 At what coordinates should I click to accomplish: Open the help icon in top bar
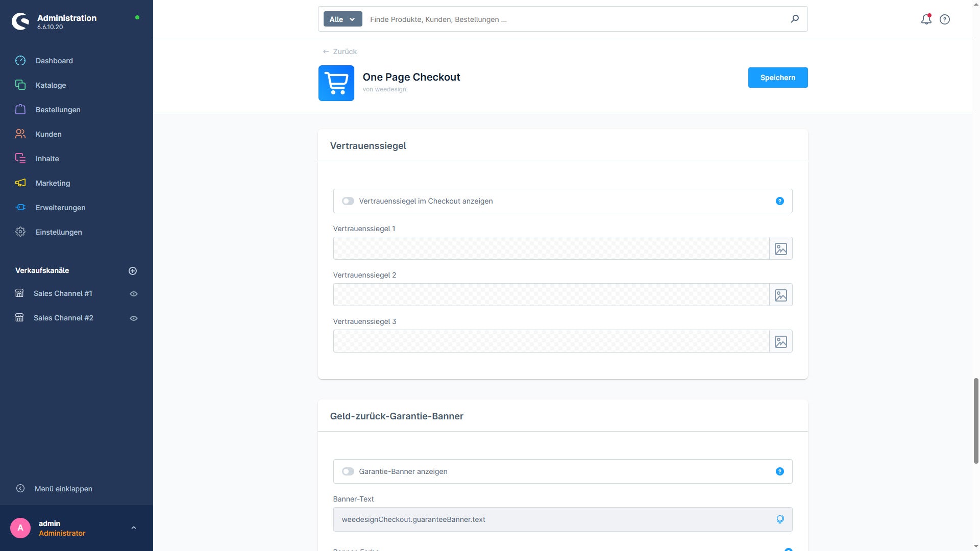click(x=945, y=19)
